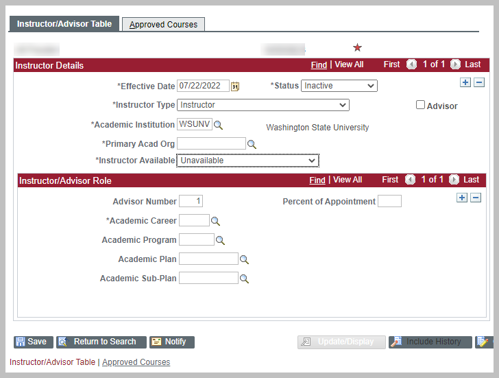
Task: Open the Effective Date calendar picker
Action: click(235, 86)
